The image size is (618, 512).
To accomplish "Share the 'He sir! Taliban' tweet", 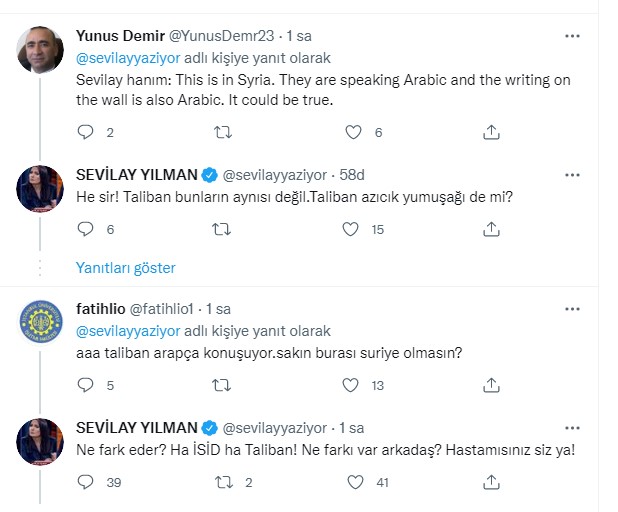I will click(491, 229).
